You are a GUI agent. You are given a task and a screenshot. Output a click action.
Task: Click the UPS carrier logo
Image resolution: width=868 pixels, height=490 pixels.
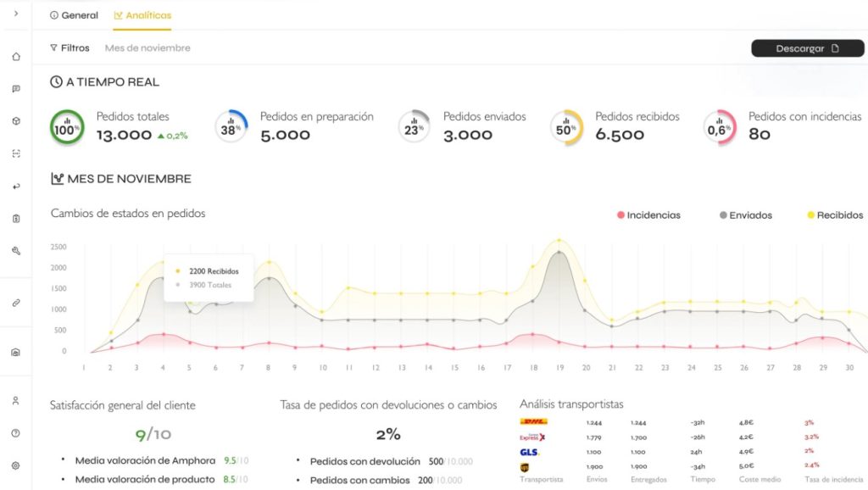tap(524, 467)
